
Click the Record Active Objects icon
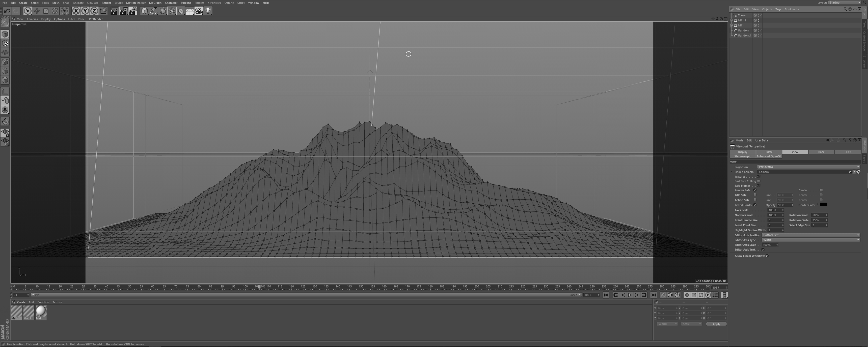click(x=663, y=295)
